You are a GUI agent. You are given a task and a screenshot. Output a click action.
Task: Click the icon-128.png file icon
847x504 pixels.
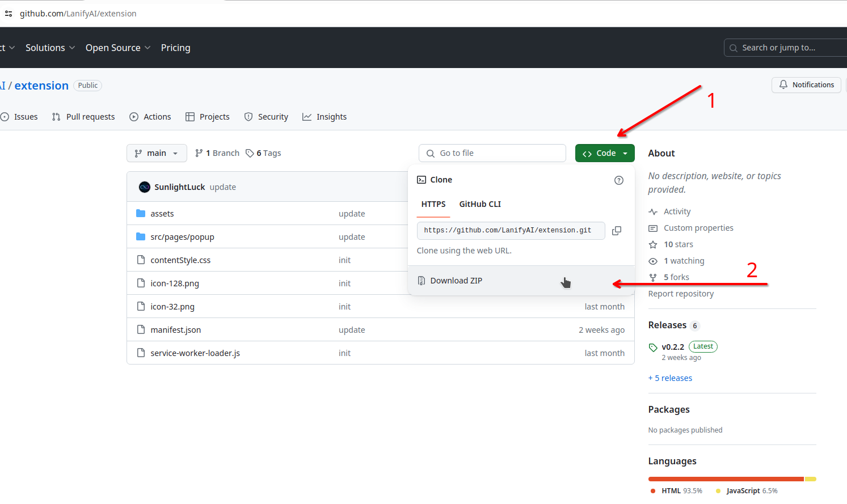(x=141, y=283)
